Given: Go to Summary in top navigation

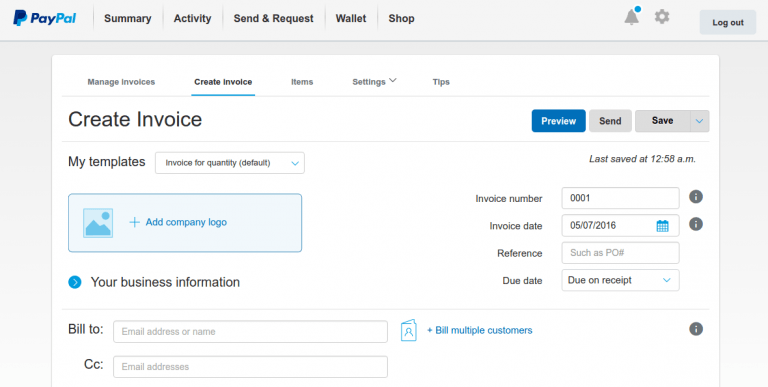Looking at the screenshot, I should (127, 19).
